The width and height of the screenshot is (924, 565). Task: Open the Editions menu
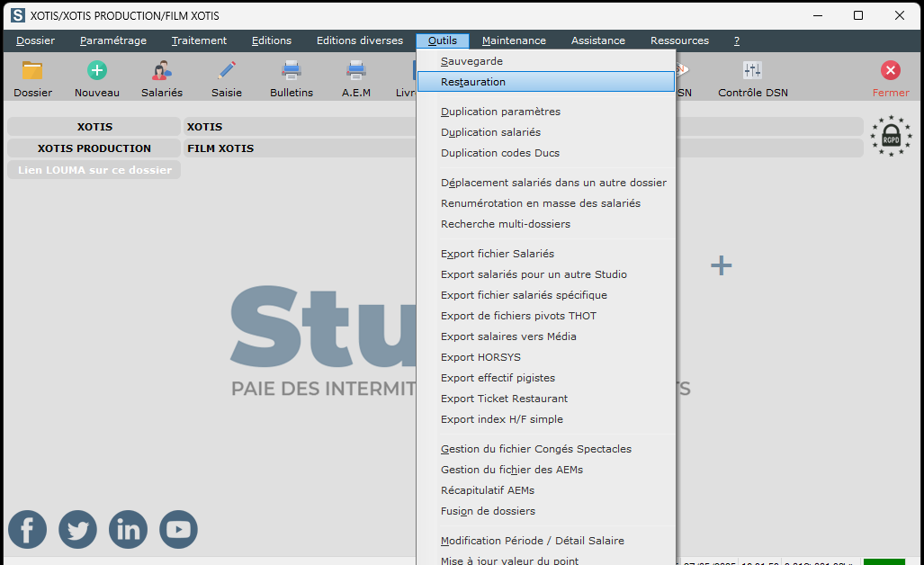[x=272, y=40]
